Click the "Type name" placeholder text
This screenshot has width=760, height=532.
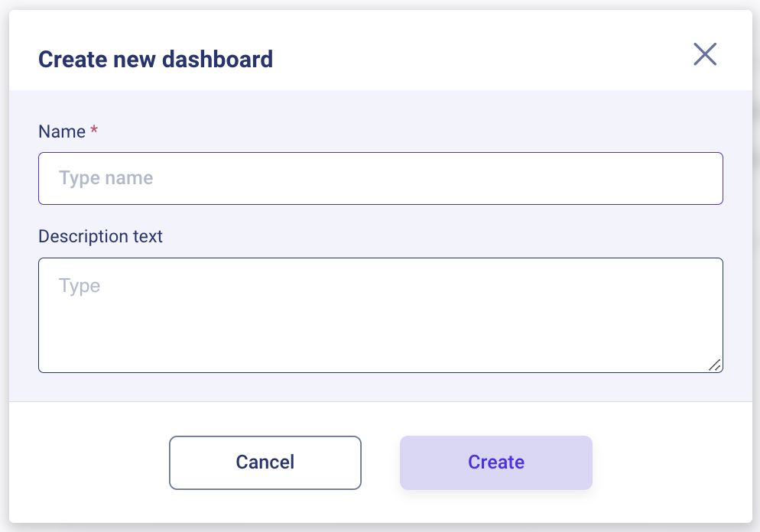click(106, 178)
